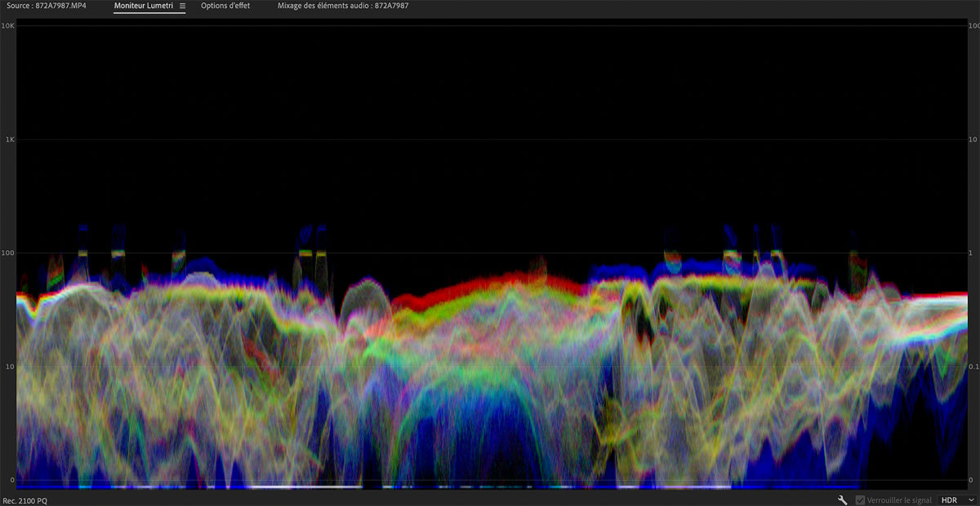980x506 pixels.
Task: Switch to the Source: 872A7987.MP4 tab
Action: (45, 6)
